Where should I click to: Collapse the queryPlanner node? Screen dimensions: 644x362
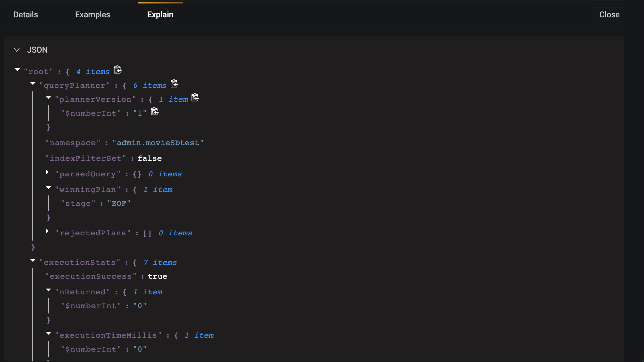tap(33, 84)
